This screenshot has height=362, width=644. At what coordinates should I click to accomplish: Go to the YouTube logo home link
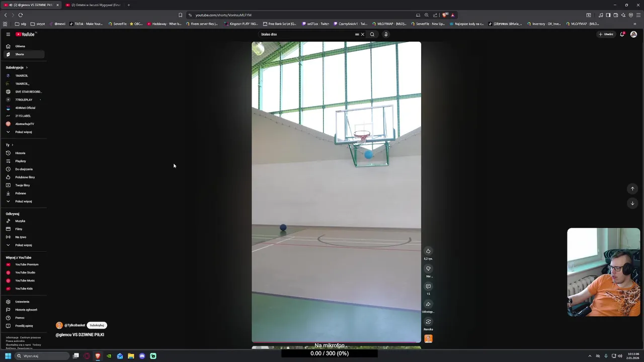tap(25, 34)
